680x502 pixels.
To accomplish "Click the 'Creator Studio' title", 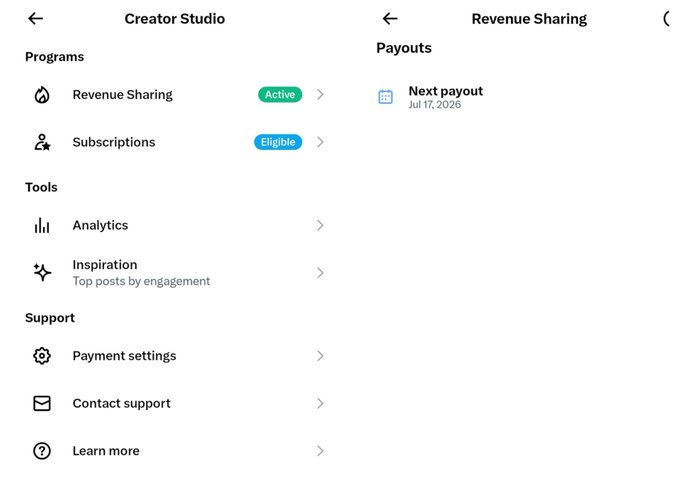I will (175, 19).
